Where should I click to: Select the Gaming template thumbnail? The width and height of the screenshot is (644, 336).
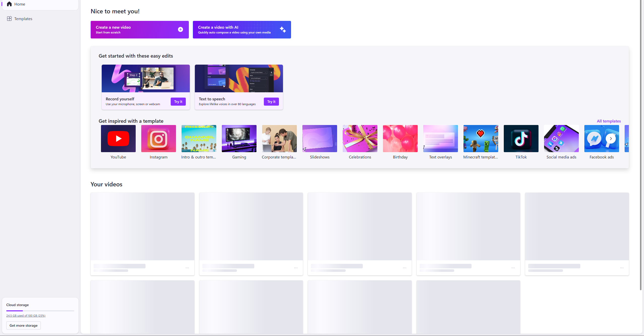239,139
